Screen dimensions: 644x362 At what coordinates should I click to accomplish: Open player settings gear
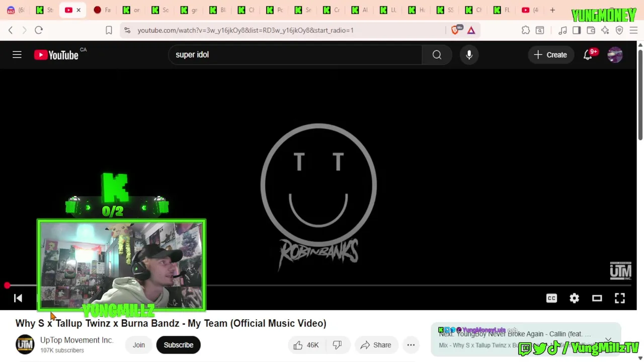(574, 298)
